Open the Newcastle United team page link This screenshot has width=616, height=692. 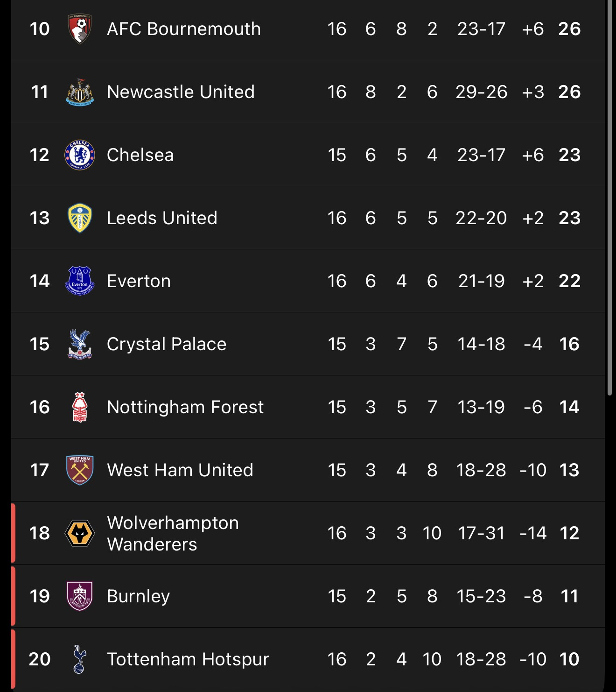pos(181,92)
